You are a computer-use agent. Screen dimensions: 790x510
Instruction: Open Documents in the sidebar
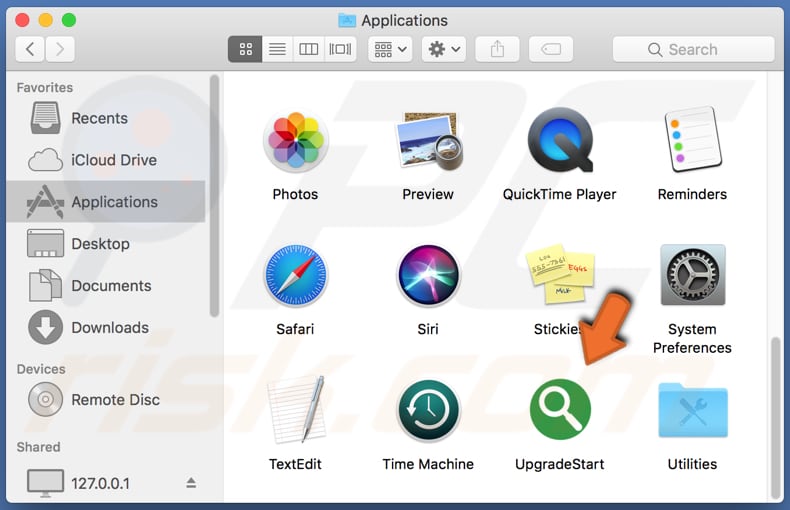coord(106,285)
